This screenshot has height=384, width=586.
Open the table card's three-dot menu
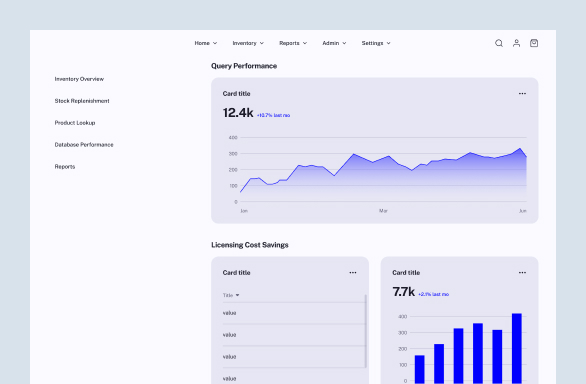point(352,273)
